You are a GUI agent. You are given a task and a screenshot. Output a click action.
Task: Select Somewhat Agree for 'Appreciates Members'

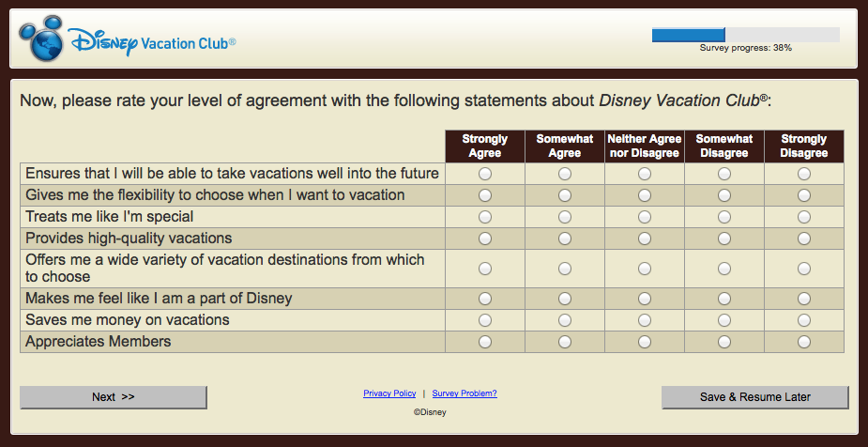pyautogui.click(x=565, y=342)
